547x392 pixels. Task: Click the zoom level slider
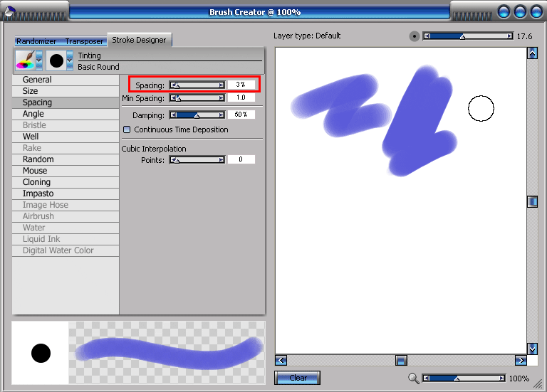(464, 378)
